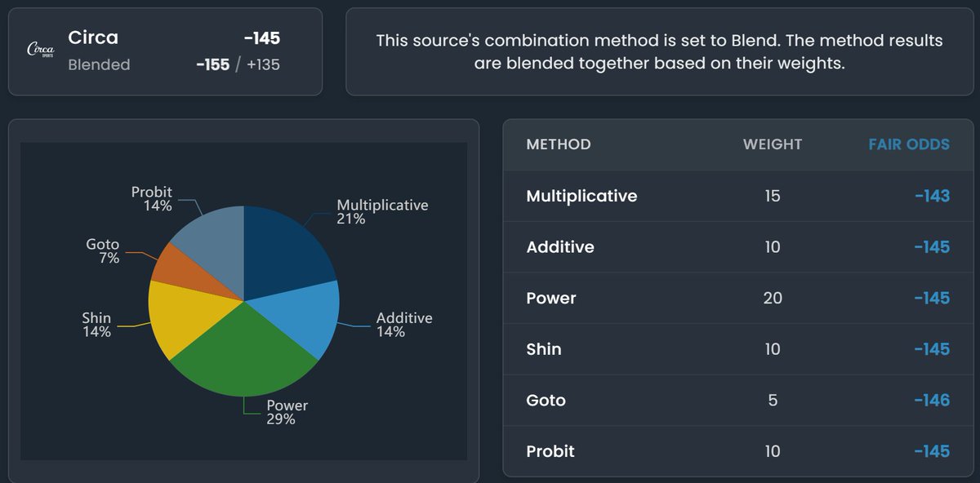Select the Multiplicative method row
The height and width of the screenshot is (483, 980).
581,196
